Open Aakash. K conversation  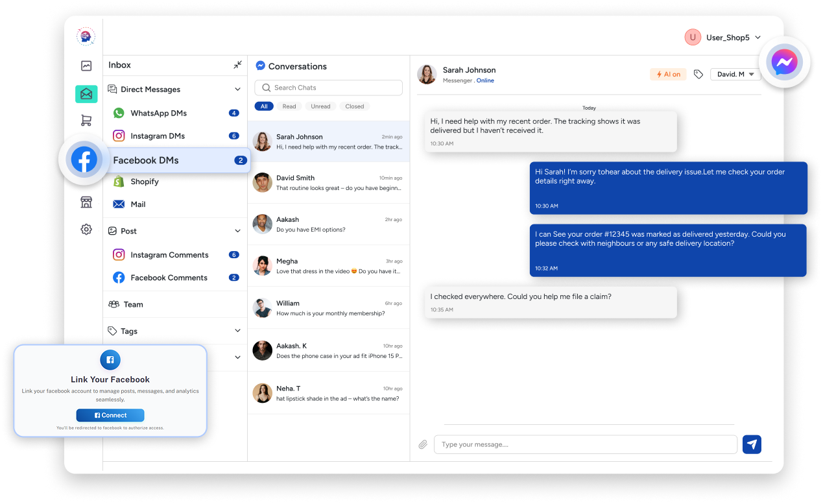[328, 350]
